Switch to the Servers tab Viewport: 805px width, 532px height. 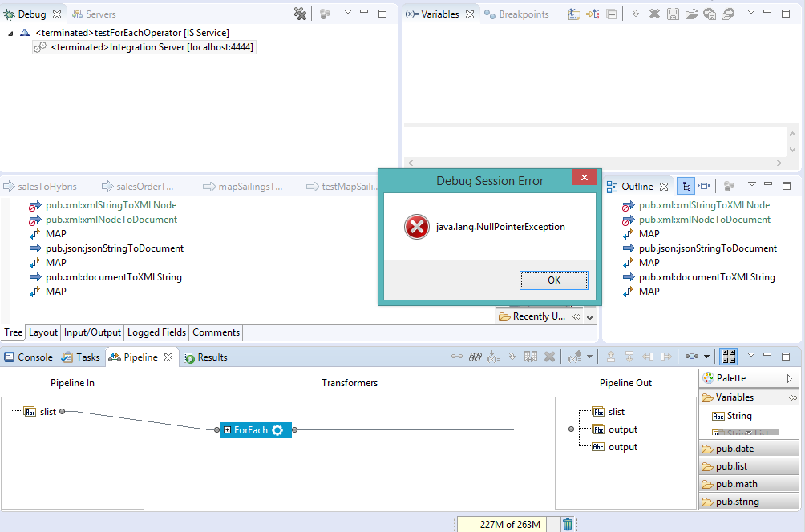94,14
